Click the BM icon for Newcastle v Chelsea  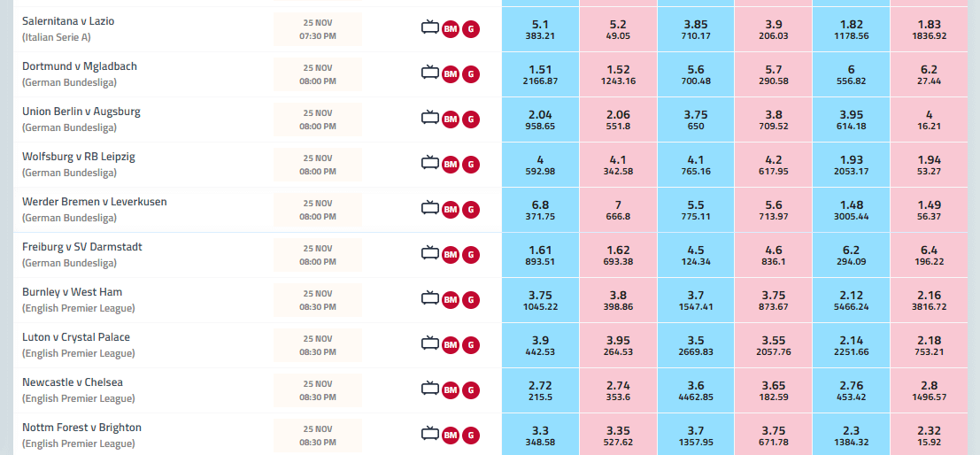[451, 389]
